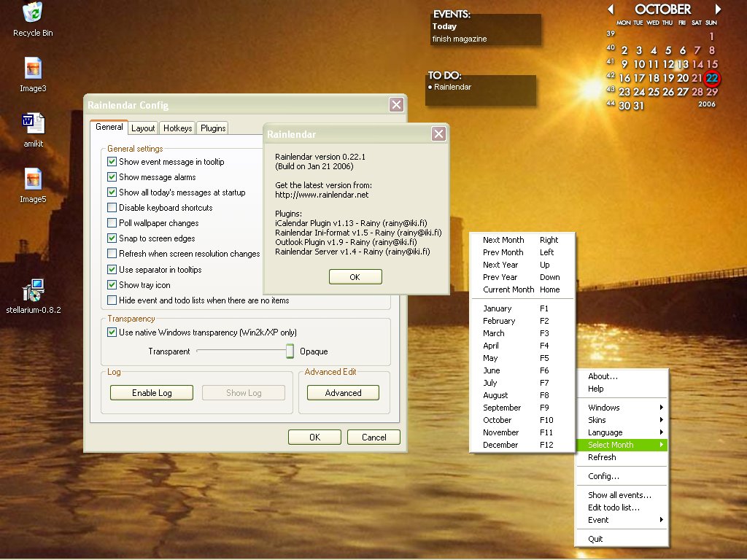Choose October from the month submenu
Viewport: 747px width, 560px height.
pyautogui.click(x=498, y=420)
